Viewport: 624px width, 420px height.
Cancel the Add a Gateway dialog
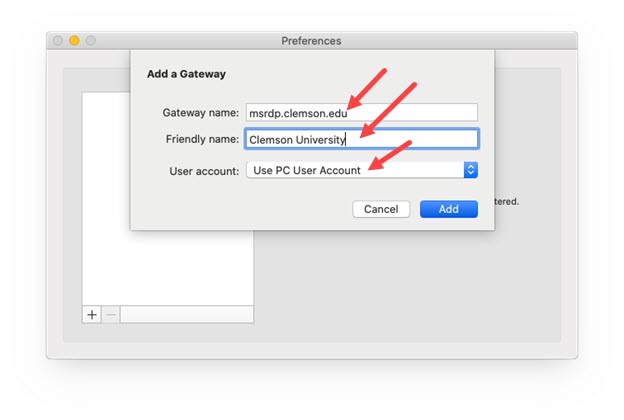click(381, 209)
